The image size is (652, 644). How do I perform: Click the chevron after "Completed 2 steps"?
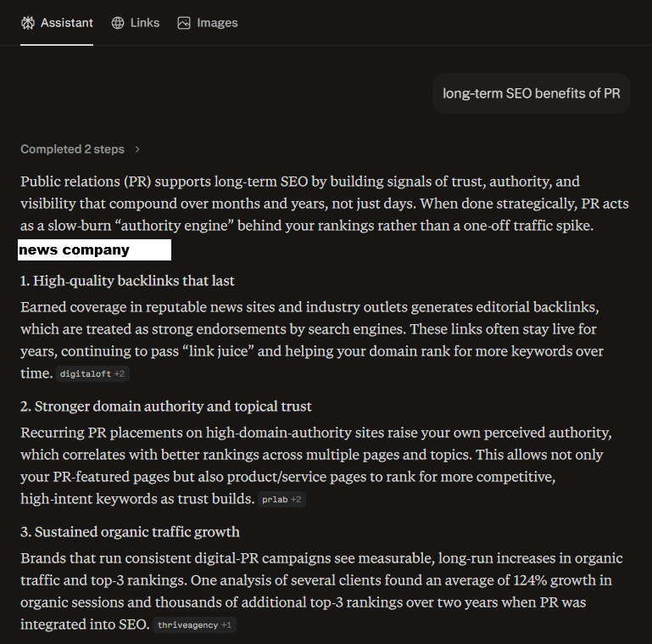pyautogui.click(x=137, y=149)
